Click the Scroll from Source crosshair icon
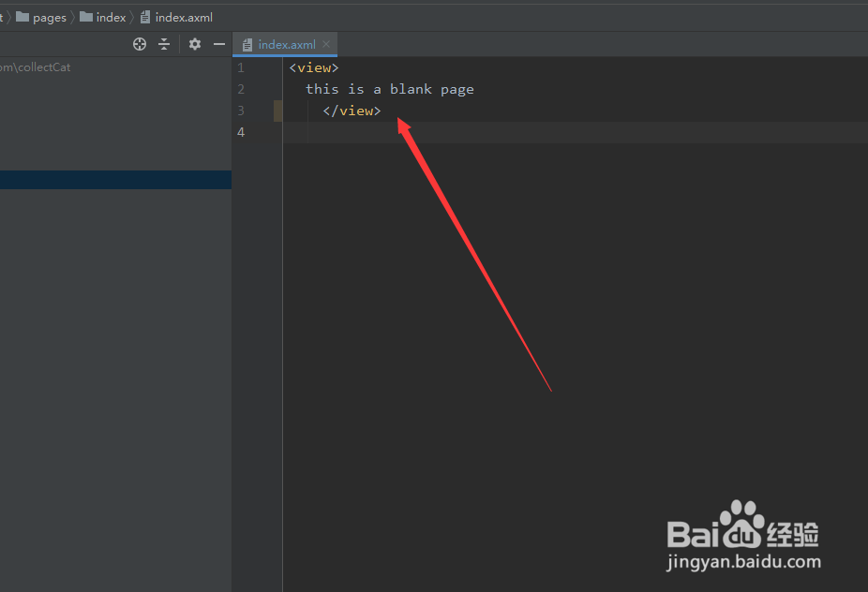The image size is (868, 592). (139, 44)
